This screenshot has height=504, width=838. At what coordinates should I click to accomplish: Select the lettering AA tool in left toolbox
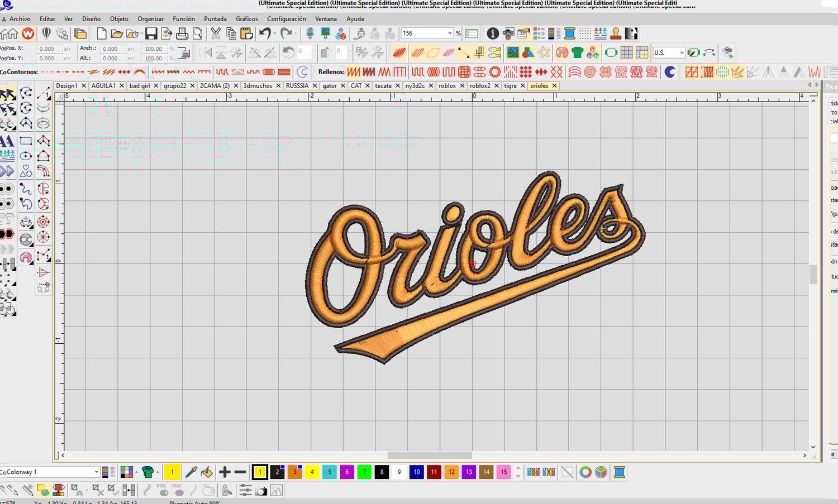[8, 141]
